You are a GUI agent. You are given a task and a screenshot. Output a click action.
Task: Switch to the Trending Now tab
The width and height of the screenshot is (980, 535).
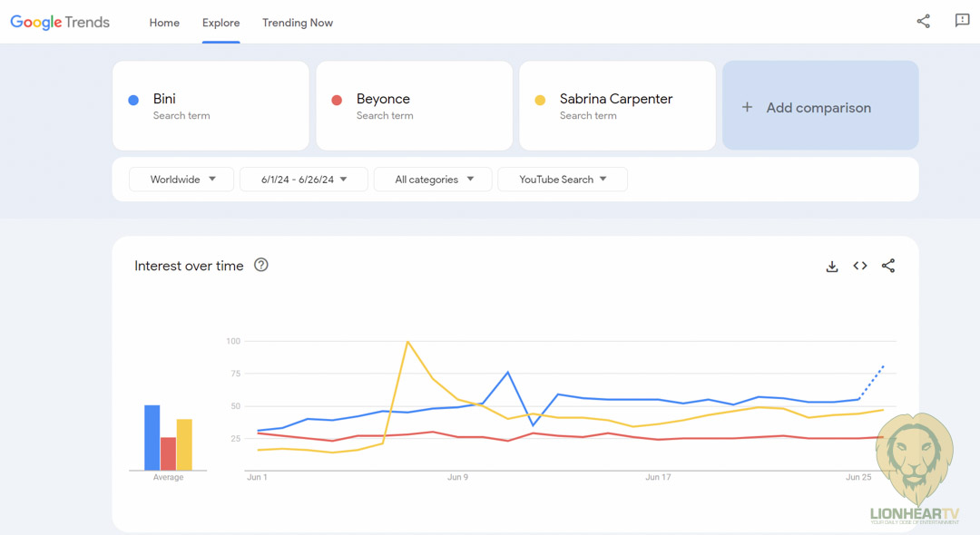point(298,23)
